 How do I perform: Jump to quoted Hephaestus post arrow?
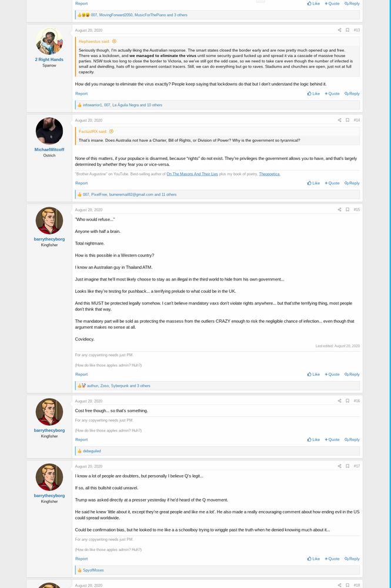(x=114, y=41)
